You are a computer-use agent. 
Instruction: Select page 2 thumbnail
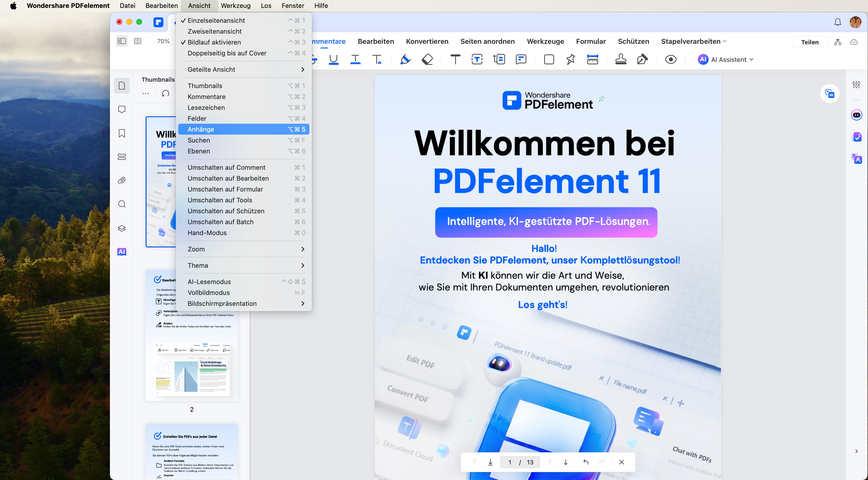click(191, 335)
